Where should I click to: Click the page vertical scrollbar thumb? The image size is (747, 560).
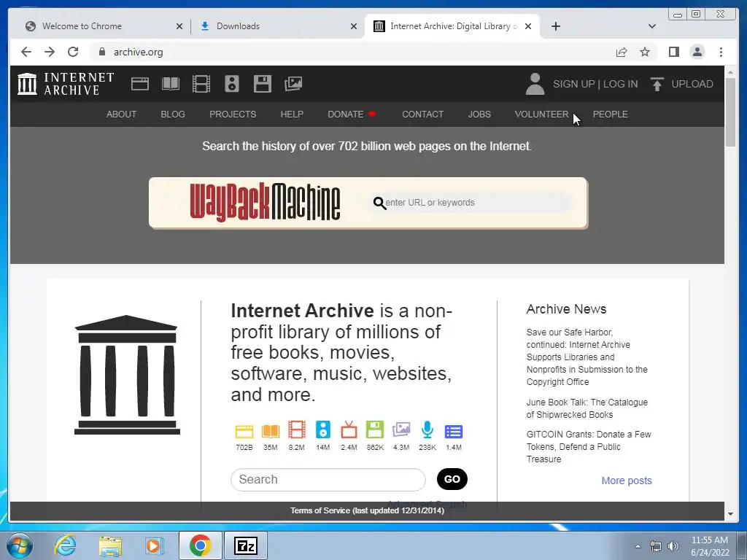tap(730, 112)
